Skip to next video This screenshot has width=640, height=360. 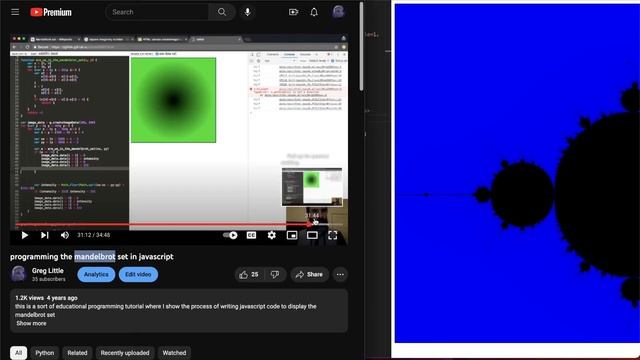pos(44,235)
